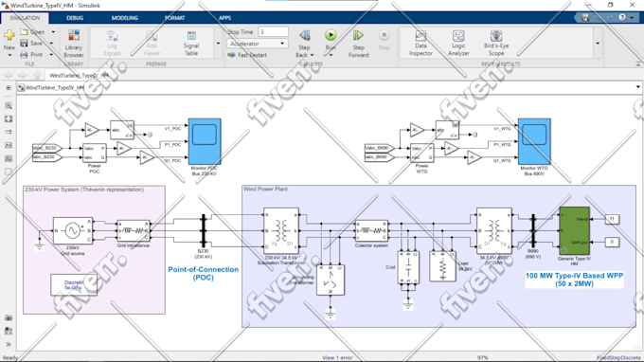Open the Save dropdown arrow
This screenshot has height=362, width=644.
pos(51,44)
